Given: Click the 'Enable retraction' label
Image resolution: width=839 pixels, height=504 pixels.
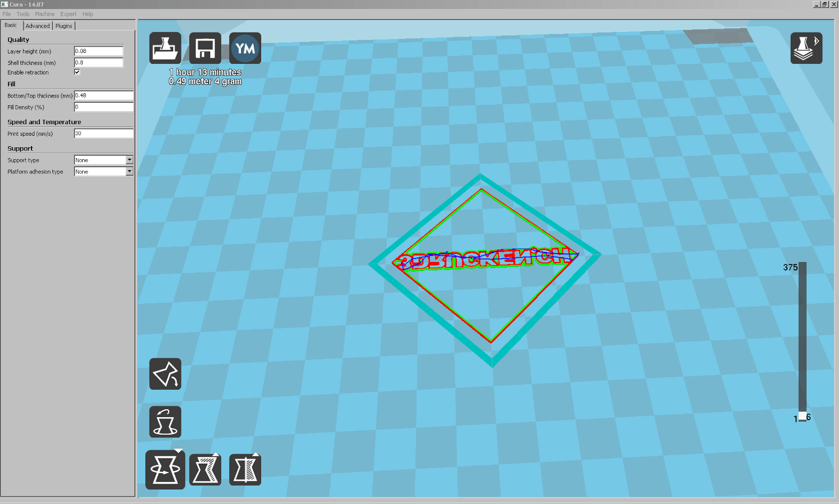Looking at the screenshot, I should (28, 73).
